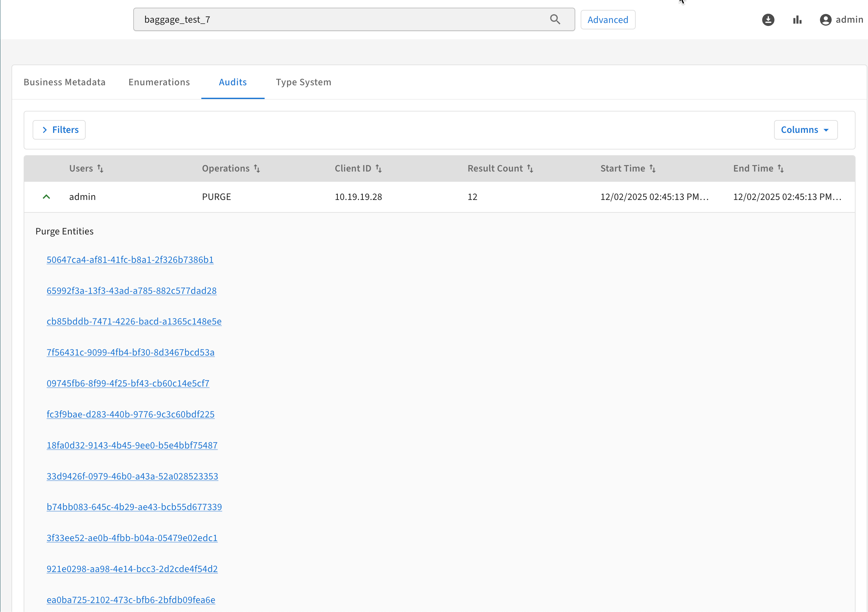Open the statistics bar chart icon
The image size is (868, 612).
pyautogui.click(x=797, y=20)
